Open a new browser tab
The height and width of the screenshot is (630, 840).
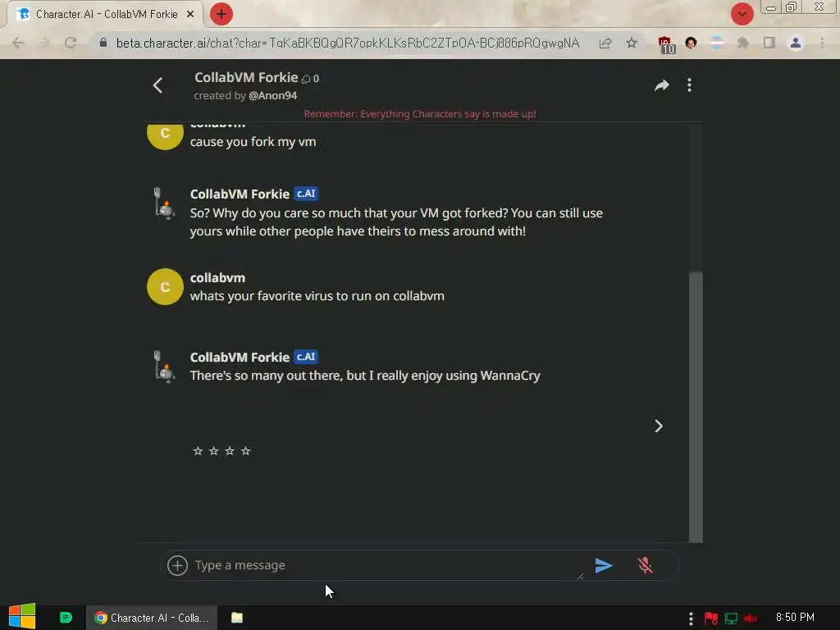[x=221, y=14]
